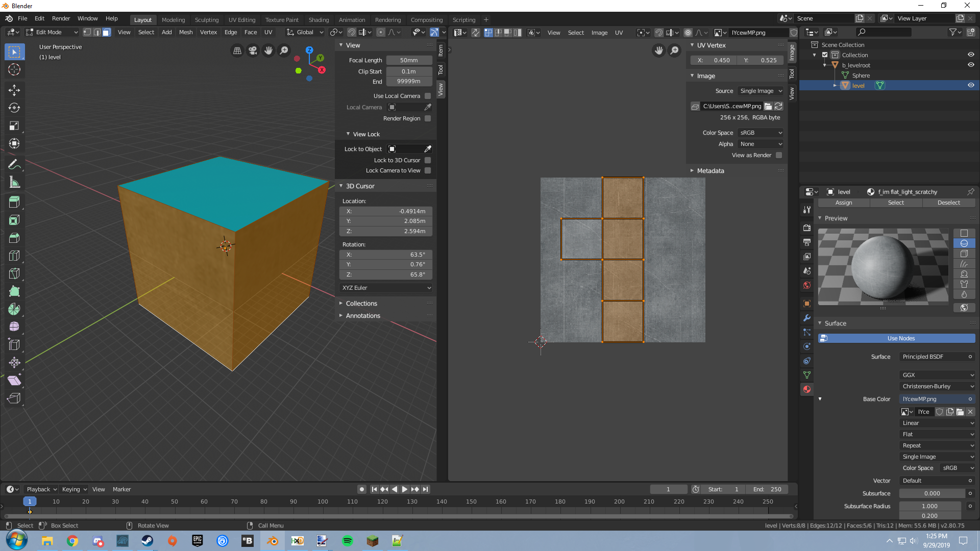Open the Material properties tab icon
Viewport: 980px width, 551px height.
click(x=807, y=389)
